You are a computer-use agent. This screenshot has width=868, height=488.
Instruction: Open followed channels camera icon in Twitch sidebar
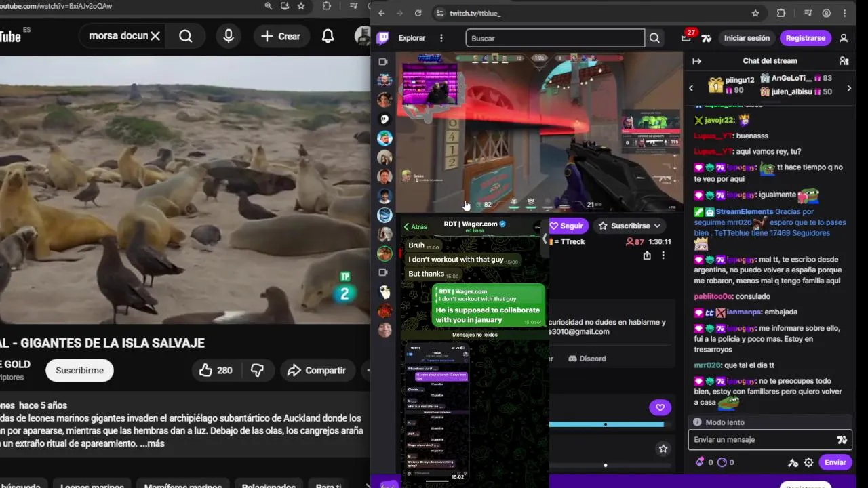383,62
